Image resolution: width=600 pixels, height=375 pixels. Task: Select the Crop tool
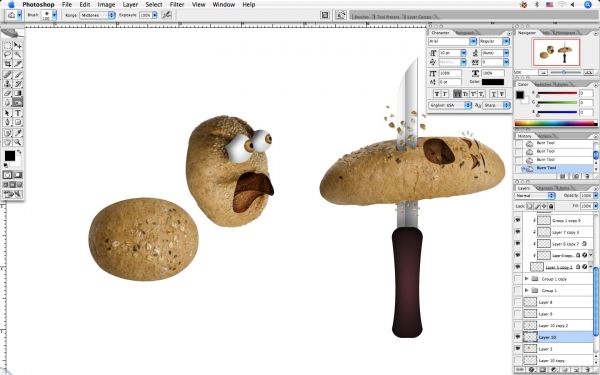click(7, 64)
